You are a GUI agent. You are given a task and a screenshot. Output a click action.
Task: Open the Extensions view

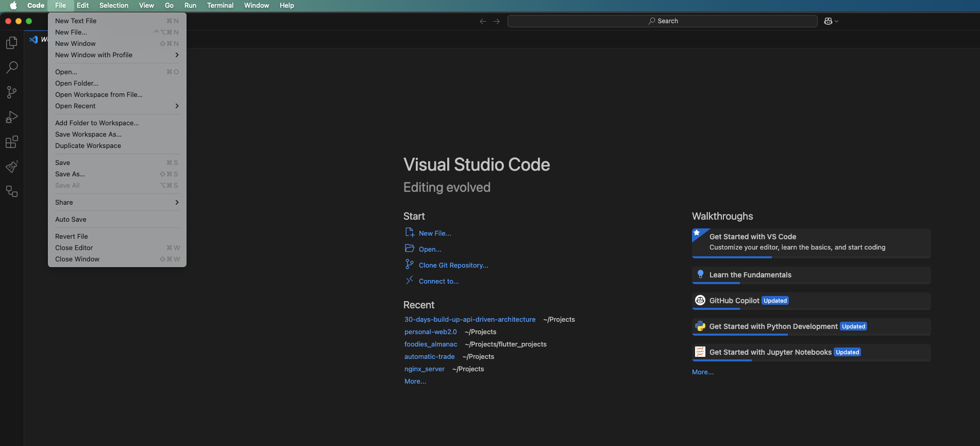12,142
